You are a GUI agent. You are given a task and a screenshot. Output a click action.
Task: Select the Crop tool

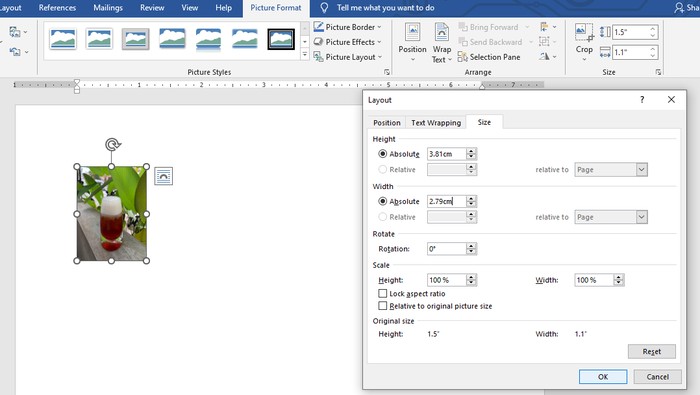[584, 42]
